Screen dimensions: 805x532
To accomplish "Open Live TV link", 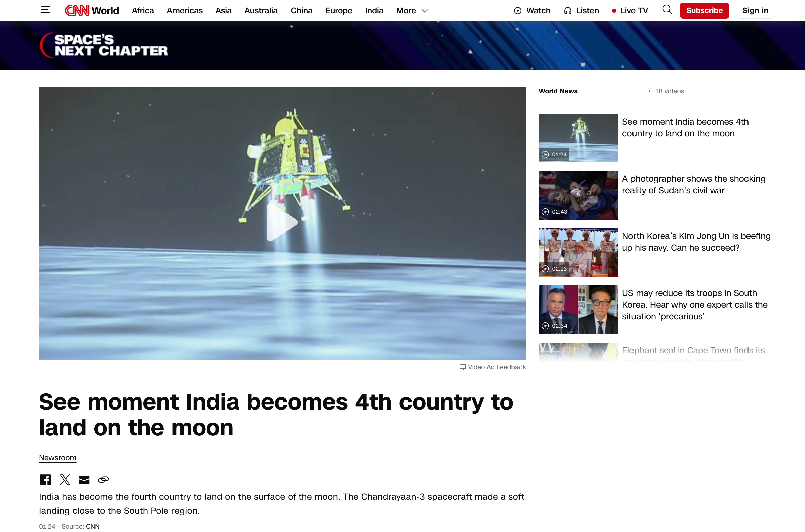I will (x=630, y=11).
